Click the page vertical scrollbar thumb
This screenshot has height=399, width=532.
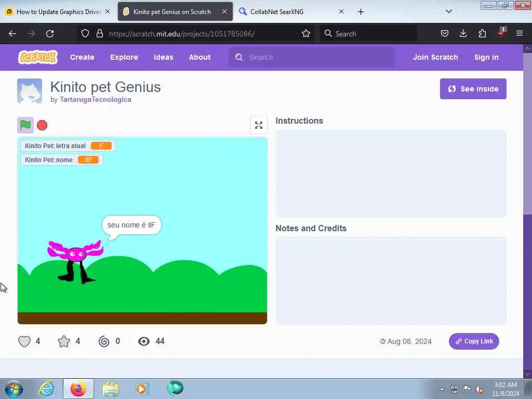pos(527,134)
